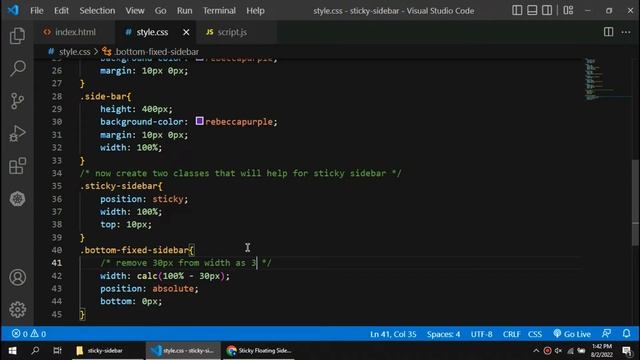
Task: Click the editor vertical scrollbar
Action: click(635, 202)
